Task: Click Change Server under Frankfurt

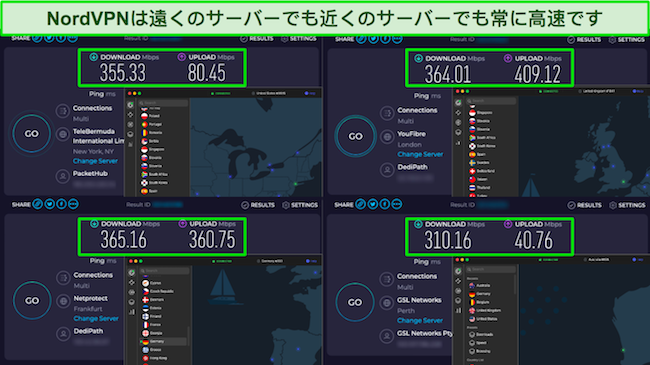Action: [96, 319]
